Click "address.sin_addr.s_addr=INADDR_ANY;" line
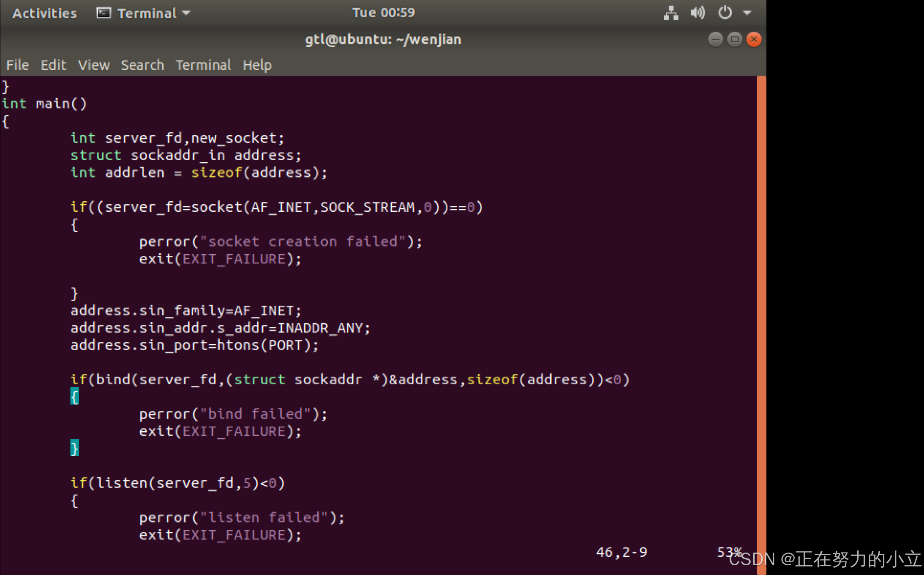 coord(221,328)
